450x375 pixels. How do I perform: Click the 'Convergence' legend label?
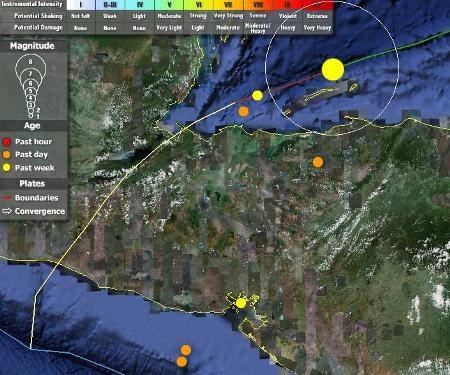click(40, 211)
